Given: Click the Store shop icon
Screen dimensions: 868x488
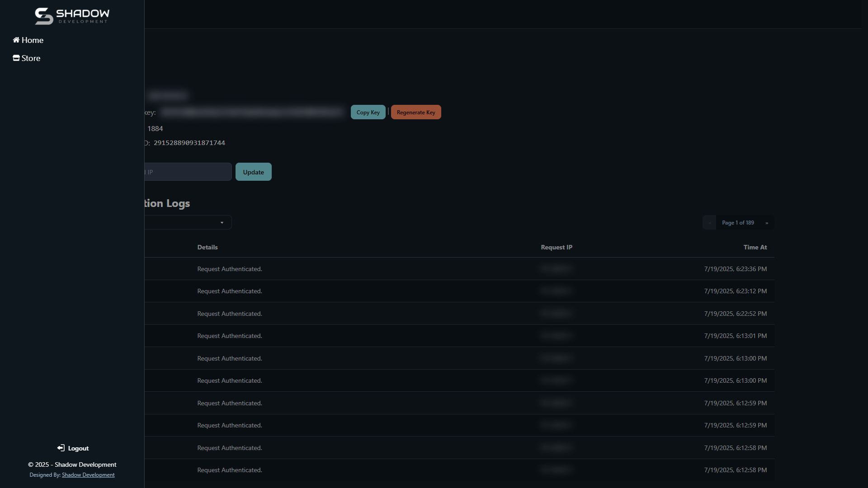Looking at the screenshot, I should pos(16,58).
